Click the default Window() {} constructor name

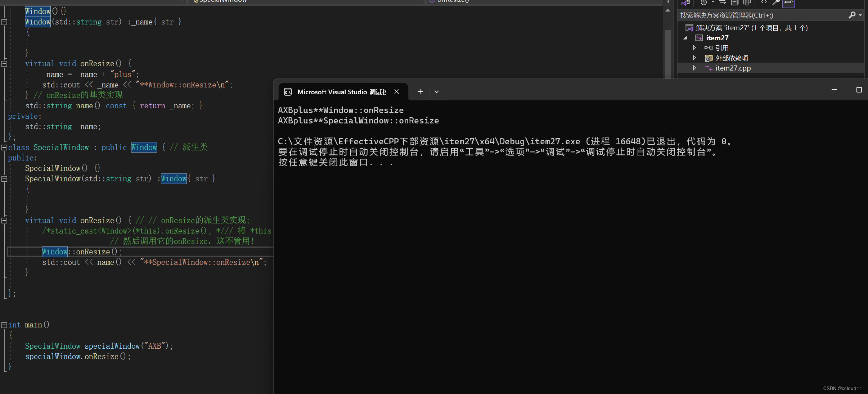[x=38, y=12]
